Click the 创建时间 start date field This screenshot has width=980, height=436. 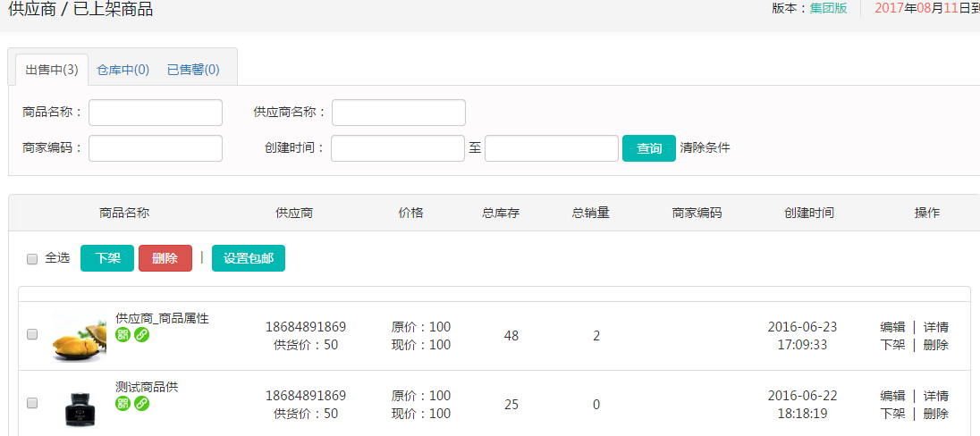[398, 148]
